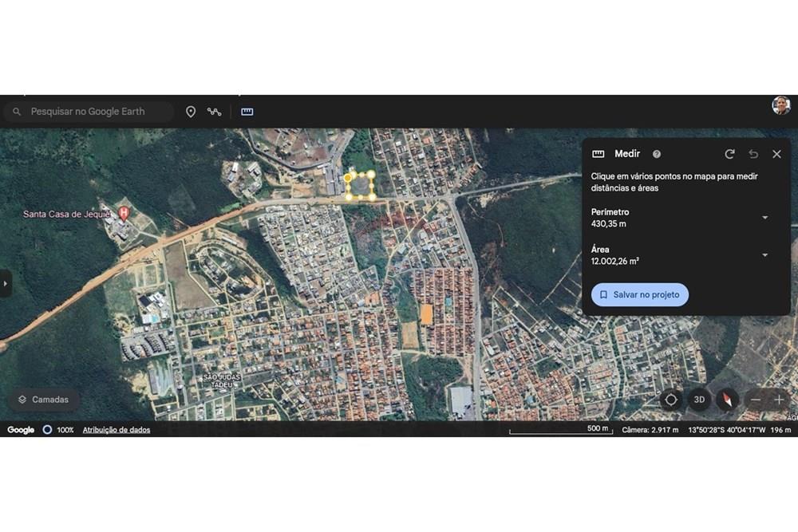798x532 pixels.
Task: Toggle the ruler measure tool in toolbar
Action: pyautogui.click(x=247, y=112)
